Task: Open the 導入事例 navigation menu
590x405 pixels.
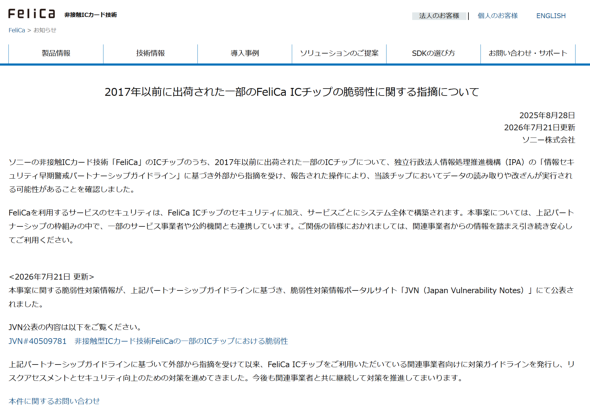Action: coord(245,53)
